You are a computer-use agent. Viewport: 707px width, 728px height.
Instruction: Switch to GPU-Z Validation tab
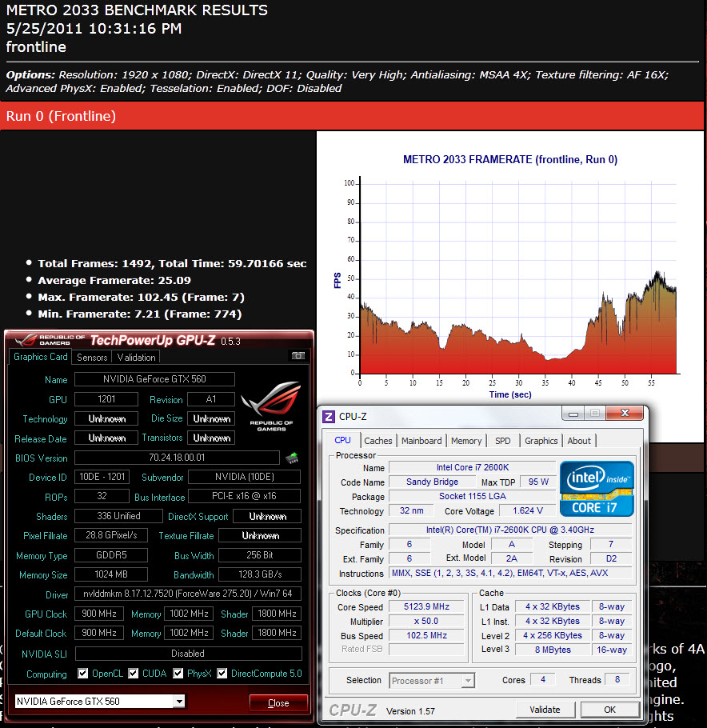[136, 357]
